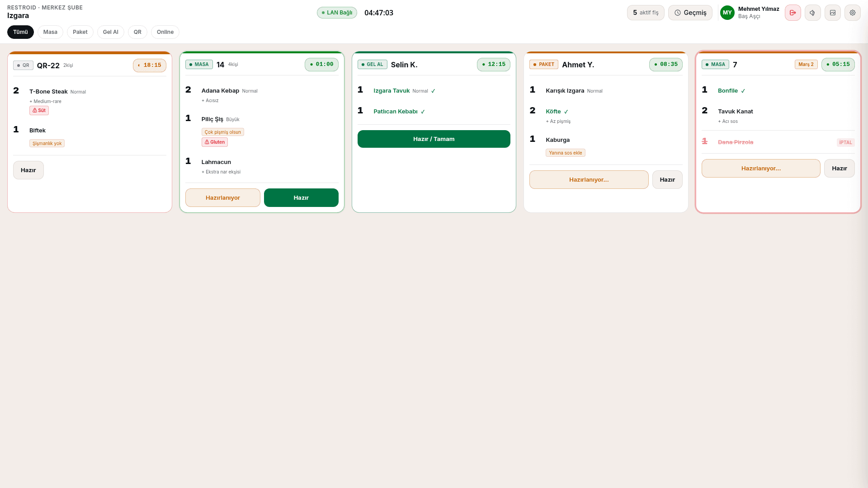Viewport: 868px width, 488px height.
Task: Click the red logout icon
Action: (x=793, y=13)
